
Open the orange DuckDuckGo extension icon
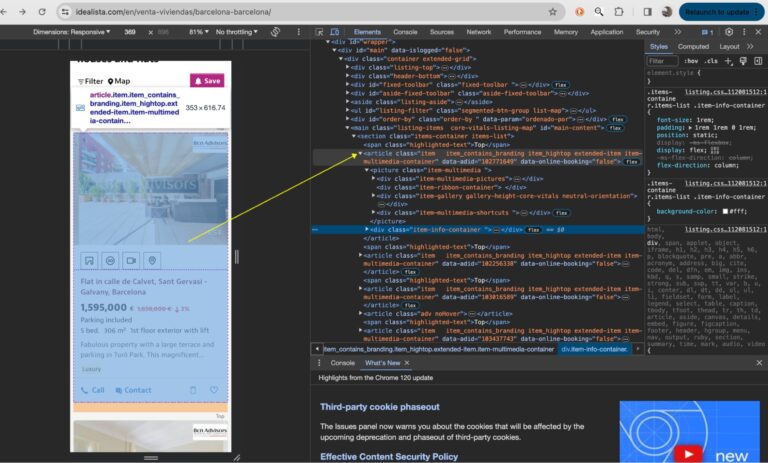(x=579, y=12)
